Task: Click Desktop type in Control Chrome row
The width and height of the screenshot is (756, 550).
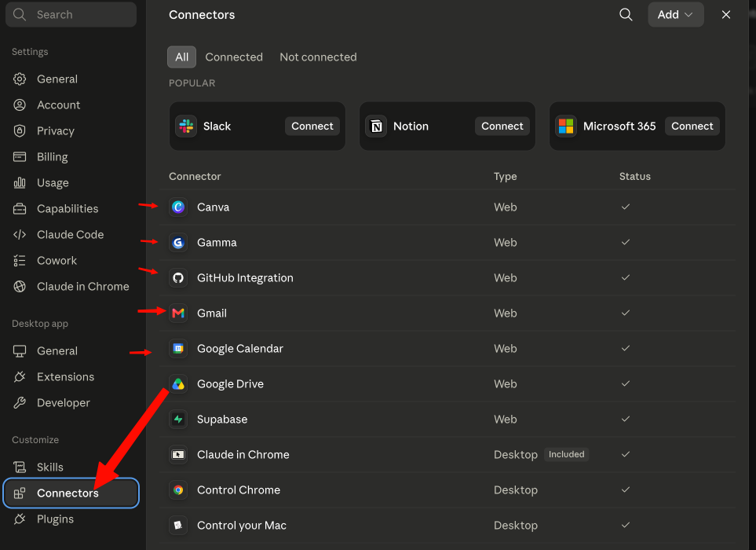Action: [516, 490]
